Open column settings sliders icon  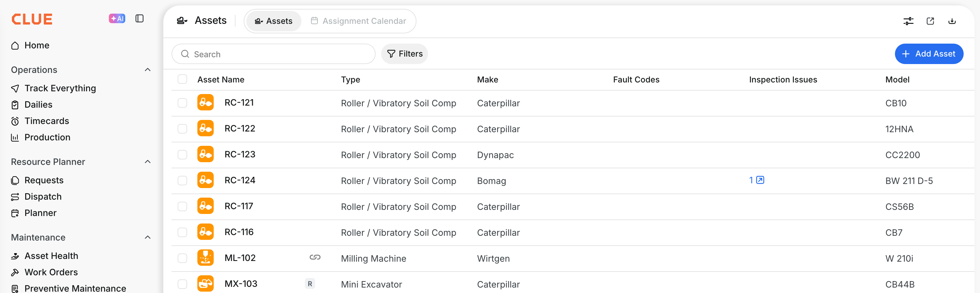(908, 21)
